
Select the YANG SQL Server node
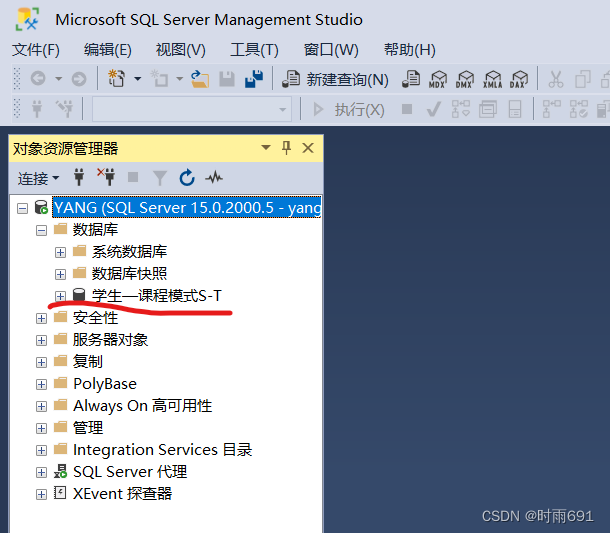(x=187, y=207)
